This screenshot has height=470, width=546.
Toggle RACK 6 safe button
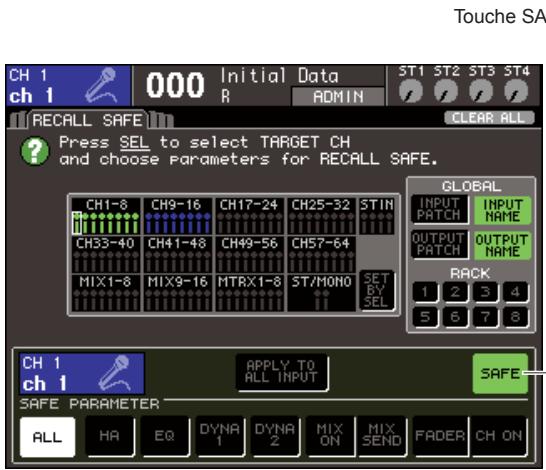coord(455,317)
